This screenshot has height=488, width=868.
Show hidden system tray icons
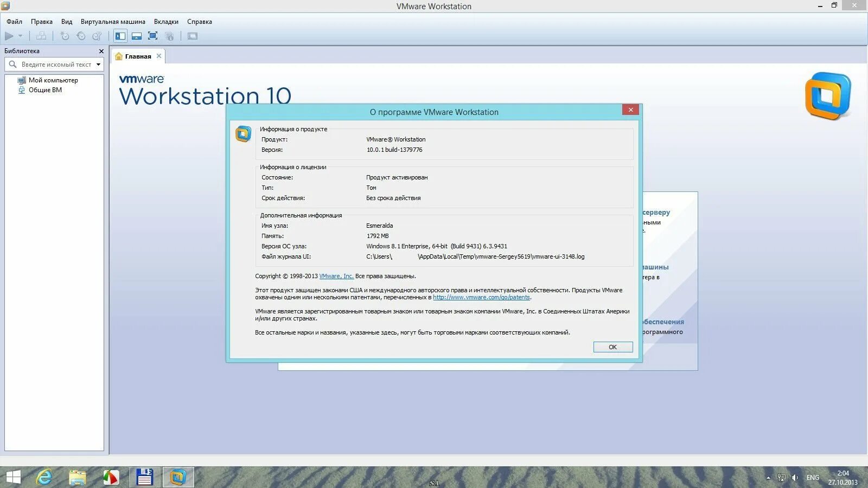[768, 478]
